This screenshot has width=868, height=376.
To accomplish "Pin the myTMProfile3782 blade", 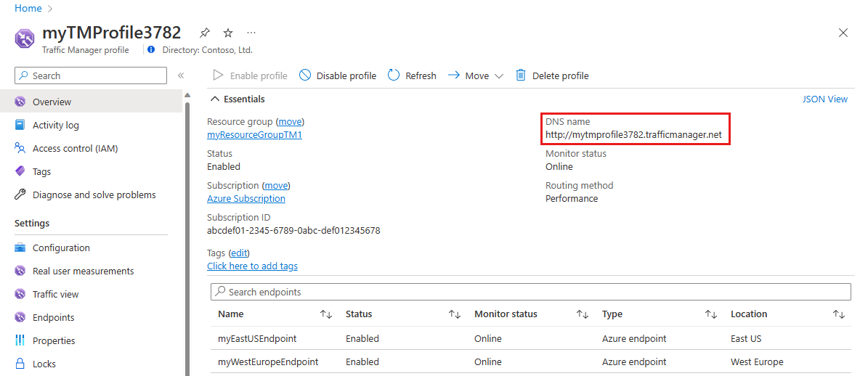I will coord(205,33).
